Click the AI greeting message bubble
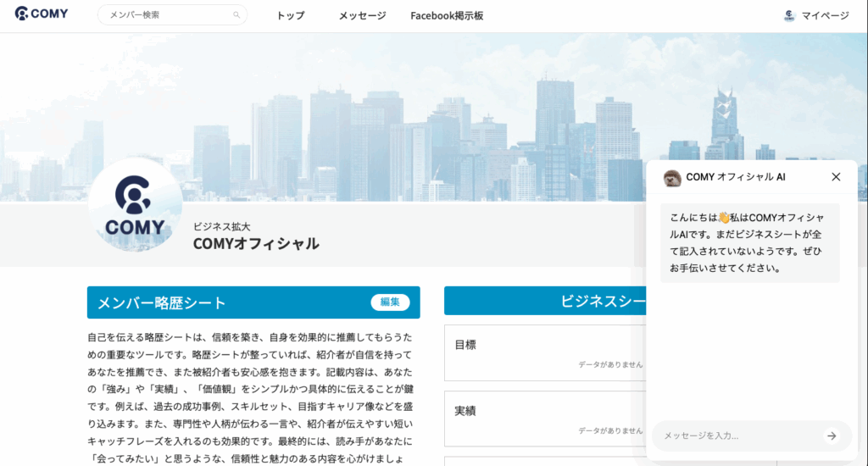 point(749,243)
